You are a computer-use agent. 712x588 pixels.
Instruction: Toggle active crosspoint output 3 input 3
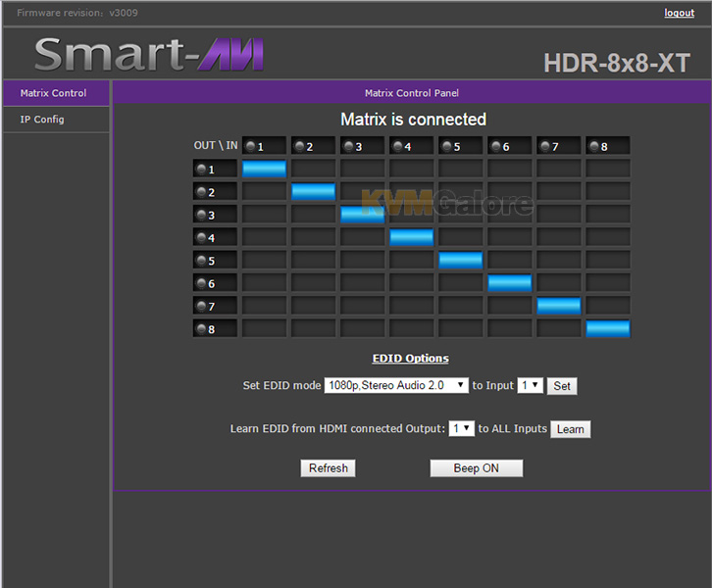[362, 215]
